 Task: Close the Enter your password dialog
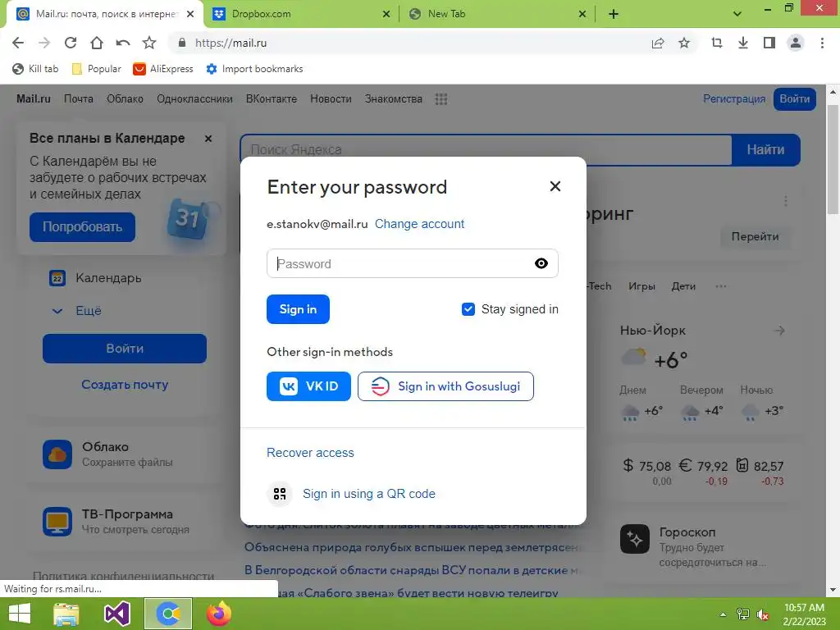555,186
